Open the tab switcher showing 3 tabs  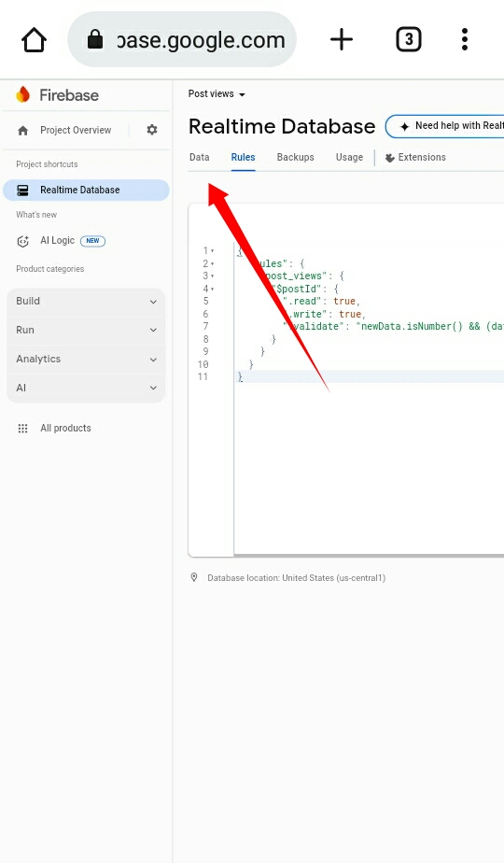click(408, 39)
